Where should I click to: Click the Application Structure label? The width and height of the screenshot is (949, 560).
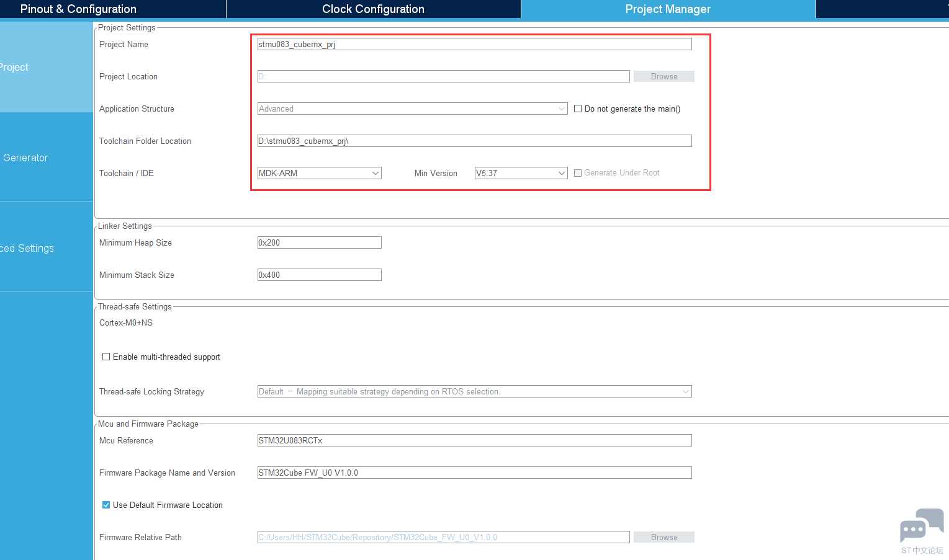pyautogui.click(x=137, y=109)
